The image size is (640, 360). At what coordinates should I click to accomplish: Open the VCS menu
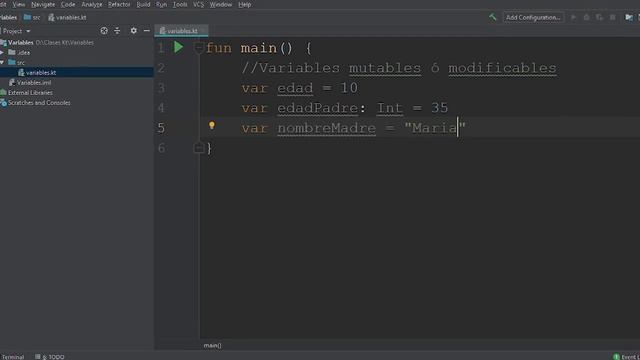[x=198, y=4]
